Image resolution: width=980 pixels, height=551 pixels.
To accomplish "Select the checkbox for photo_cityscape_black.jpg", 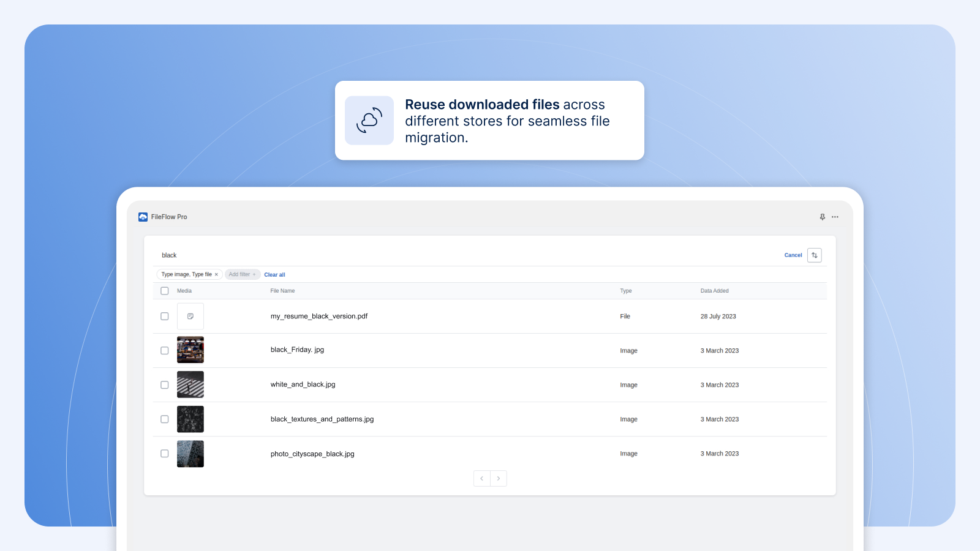I will click(164, 454).
